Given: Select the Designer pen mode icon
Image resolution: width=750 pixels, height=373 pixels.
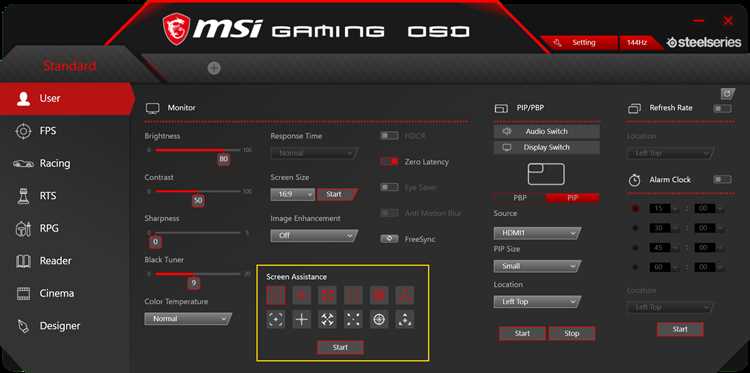Looking at the screenshot, I should tap(23, 326).
